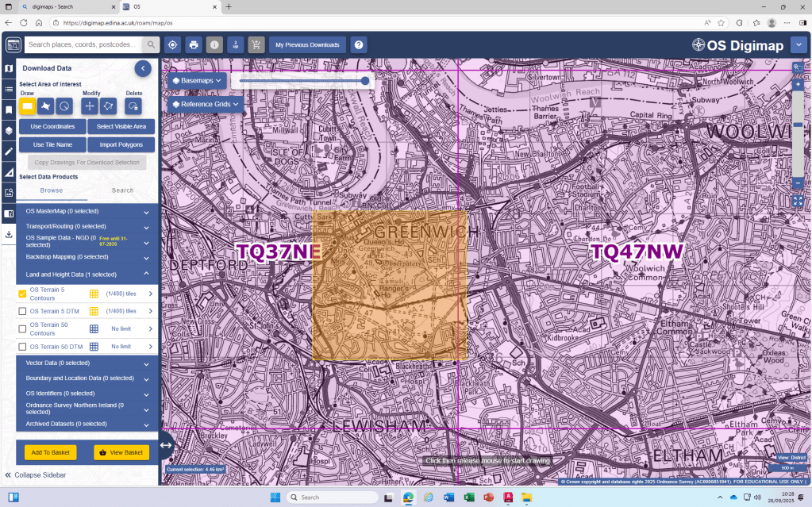
Task: Click the basemap transparency slider handle
Action: (365, 81)
